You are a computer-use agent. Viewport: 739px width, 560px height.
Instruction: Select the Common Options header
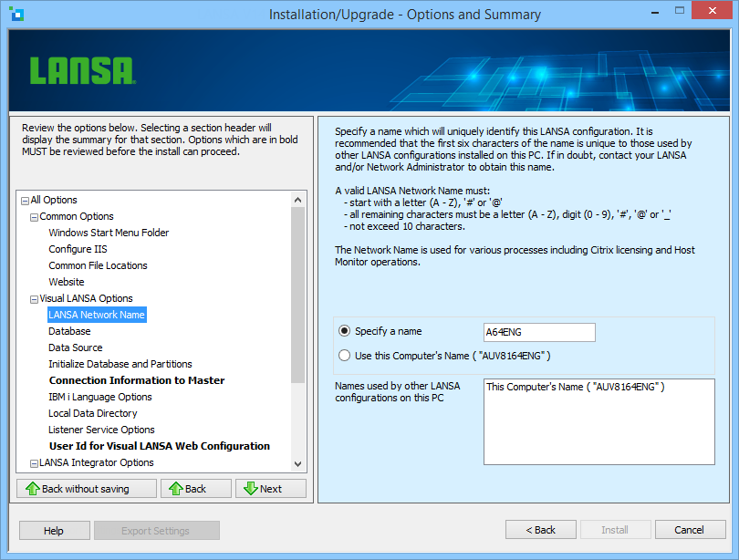pyautogui.click(x=77, y=217)
